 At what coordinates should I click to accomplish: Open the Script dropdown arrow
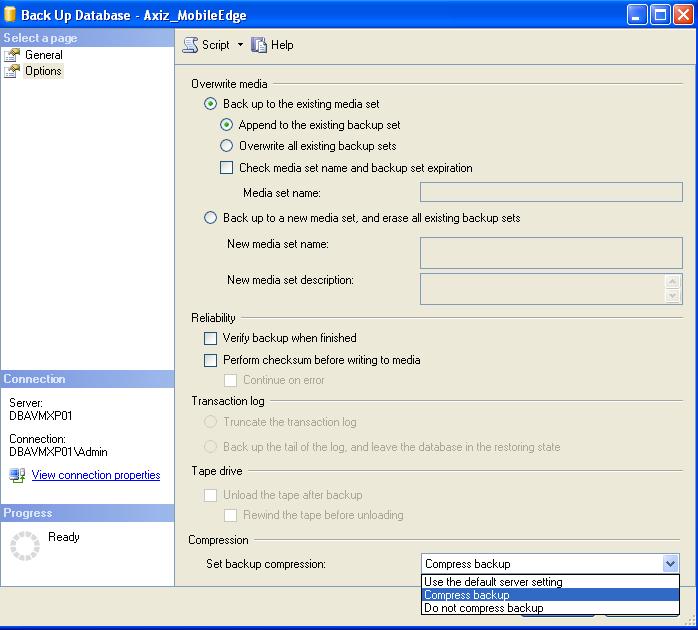tap(240, 45)
